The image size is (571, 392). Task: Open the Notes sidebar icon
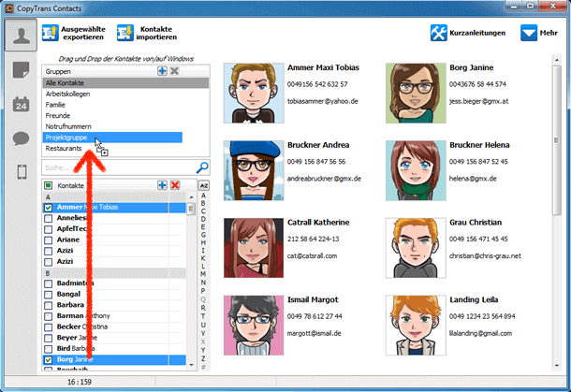pos(22,69)
